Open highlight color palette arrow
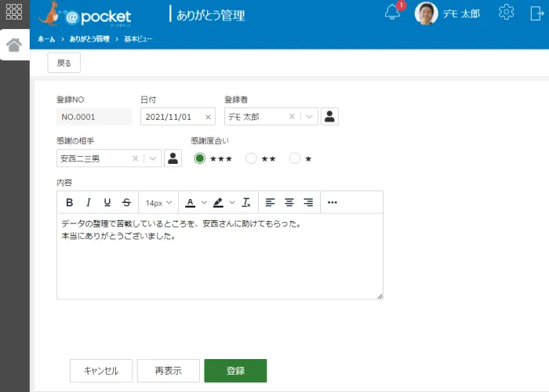This screenshot has height=392, width=549. coord(232,202)
